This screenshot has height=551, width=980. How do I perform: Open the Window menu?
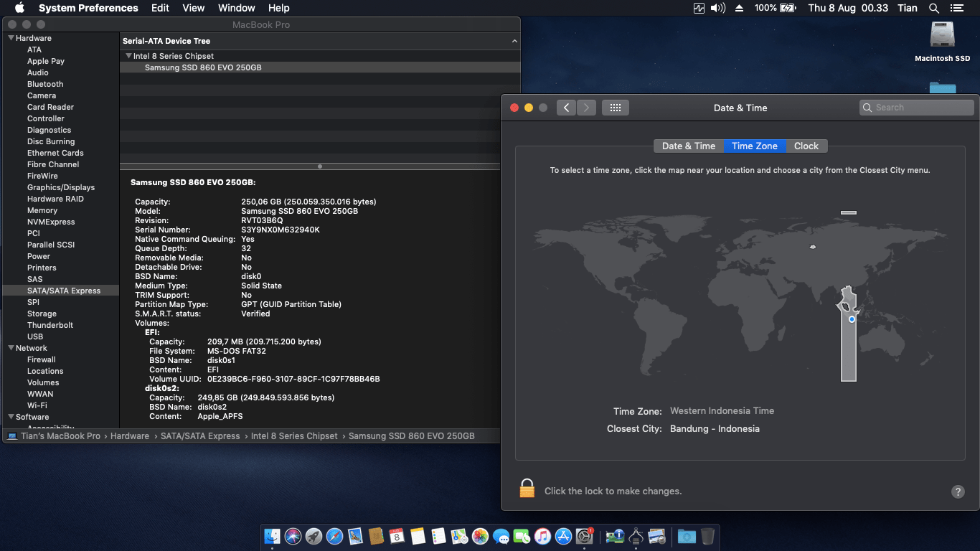tap(236, 8)
